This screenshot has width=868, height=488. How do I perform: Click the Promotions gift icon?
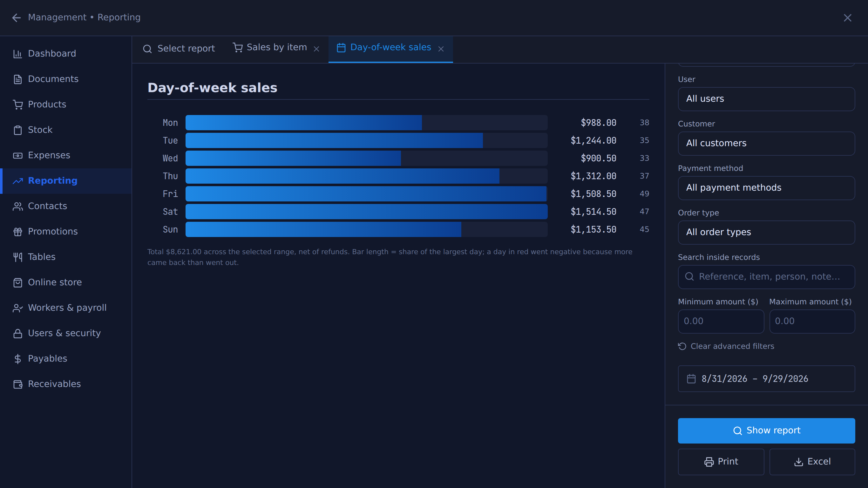point(17,232)
